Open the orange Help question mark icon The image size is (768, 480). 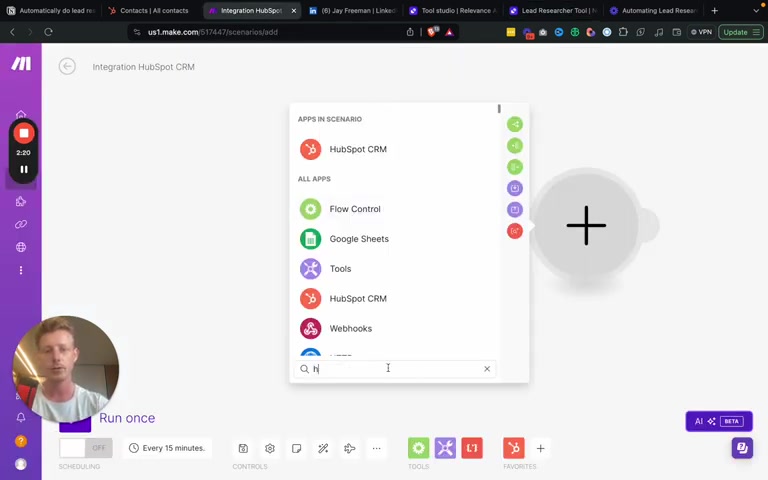[21, 441]
